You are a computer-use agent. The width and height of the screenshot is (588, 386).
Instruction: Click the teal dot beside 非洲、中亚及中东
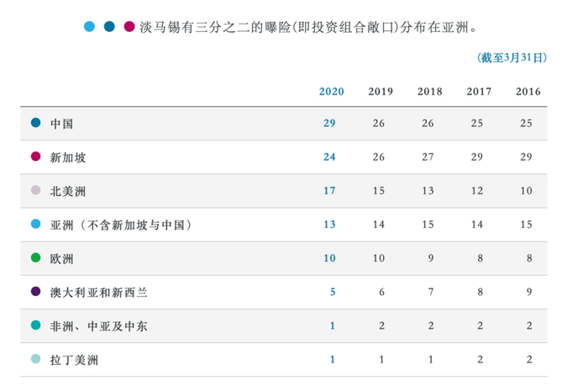pyautogui.click(x=35, y=325)
